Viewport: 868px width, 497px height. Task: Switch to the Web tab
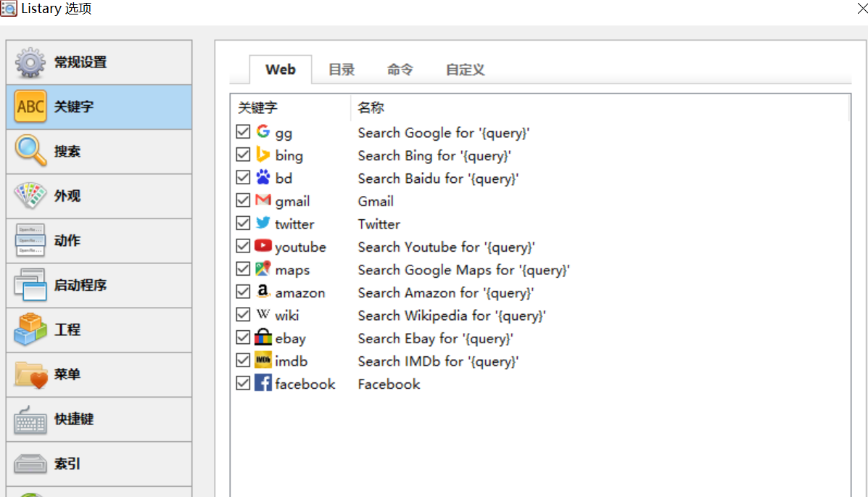pos(281,70)
